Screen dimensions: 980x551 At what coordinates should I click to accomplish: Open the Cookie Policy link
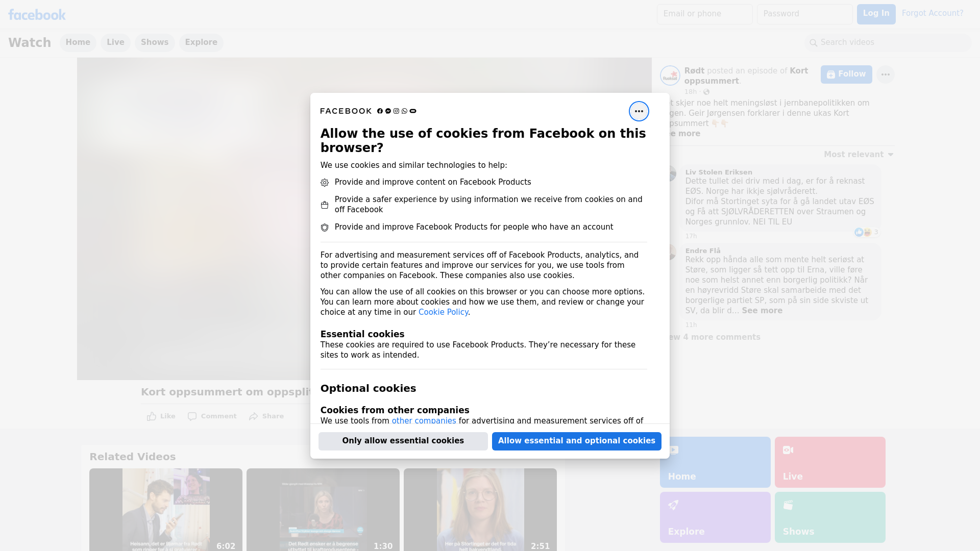coord(443,312)
